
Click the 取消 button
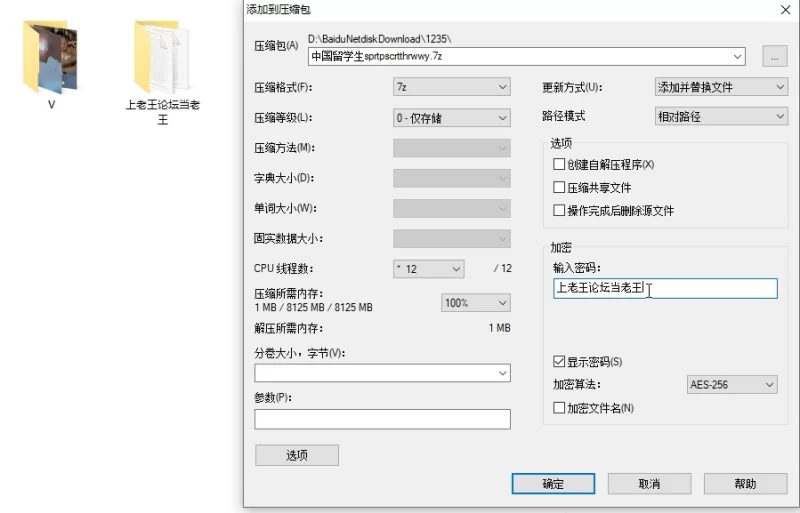point(649,483)
